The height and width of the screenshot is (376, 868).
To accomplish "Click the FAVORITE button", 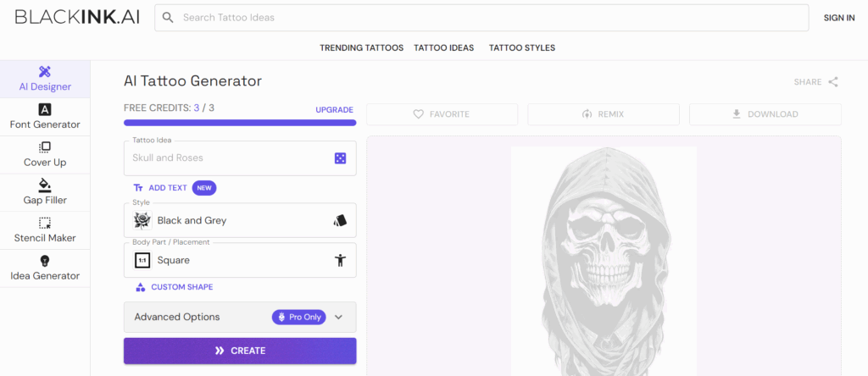I will point(442,114).
